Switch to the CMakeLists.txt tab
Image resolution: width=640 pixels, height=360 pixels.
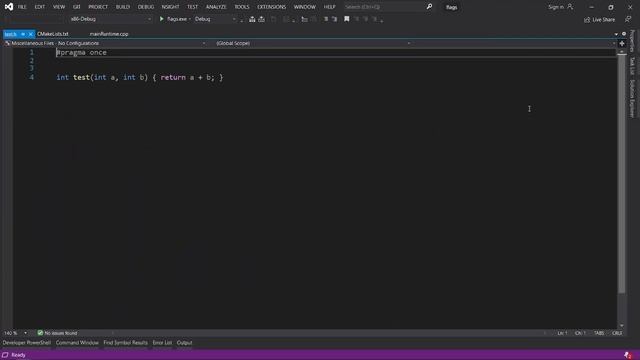tap(53, 34)
